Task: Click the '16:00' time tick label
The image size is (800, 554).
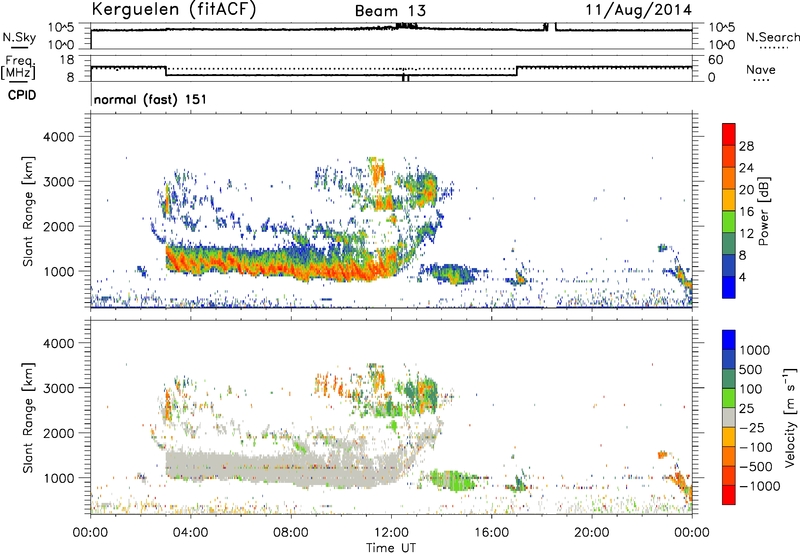Action: pos(491,533)
